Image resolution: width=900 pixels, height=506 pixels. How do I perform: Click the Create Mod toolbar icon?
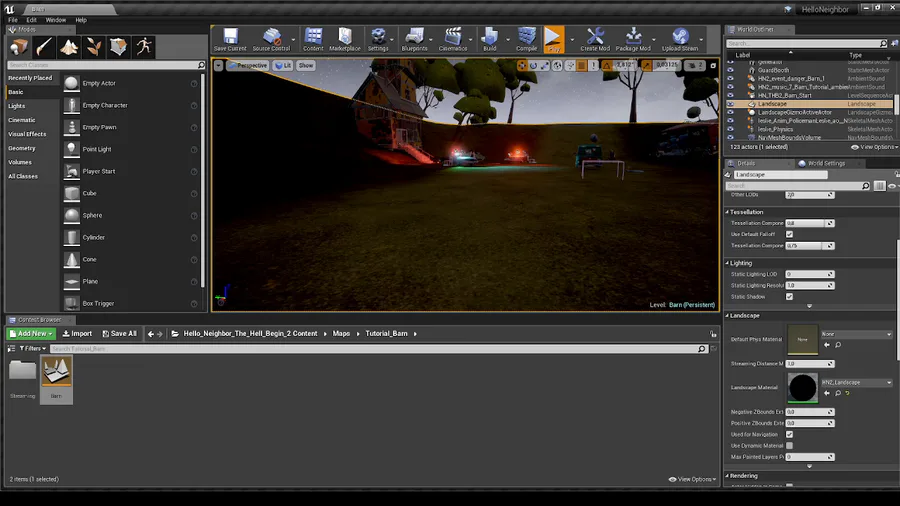(x=595, y=39)
